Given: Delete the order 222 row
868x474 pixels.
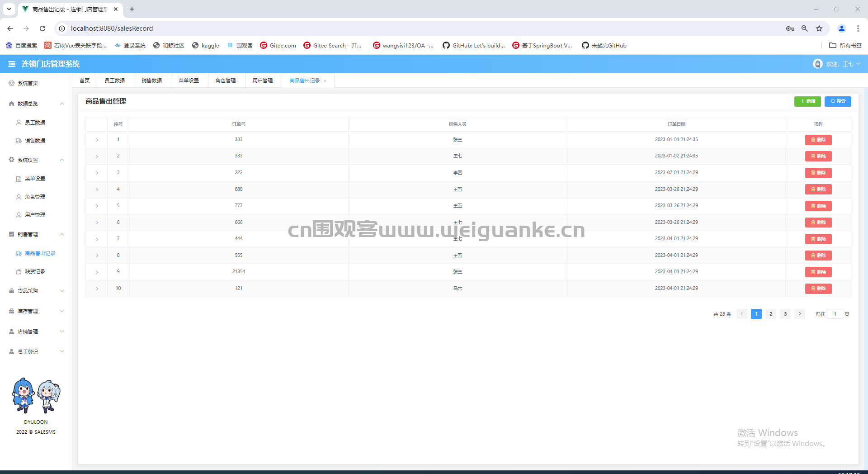Looking at the screenshot, I should (x=818, y=173).
